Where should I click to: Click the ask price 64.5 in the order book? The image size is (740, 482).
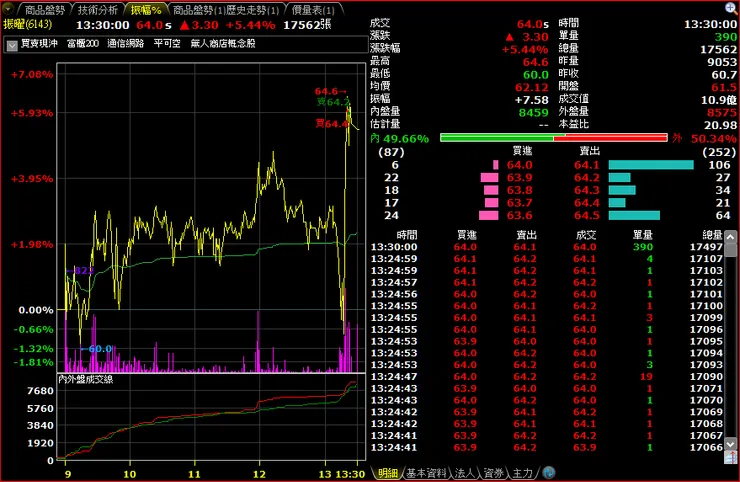tap(587, 216)
